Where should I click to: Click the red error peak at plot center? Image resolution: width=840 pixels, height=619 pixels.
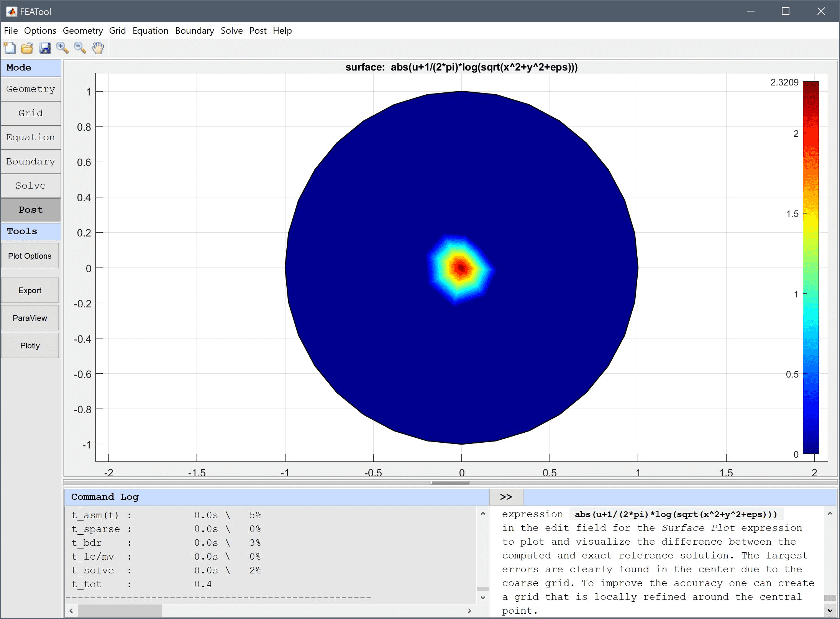coord(461,268)
